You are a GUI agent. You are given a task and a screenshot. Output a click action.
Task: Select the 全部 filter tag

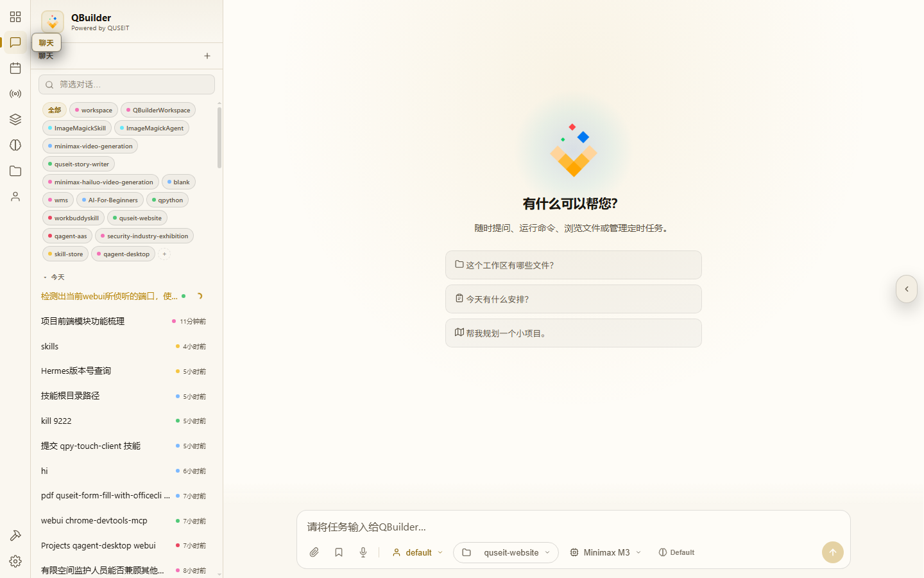pyautogui.click(x=55, y=110)
